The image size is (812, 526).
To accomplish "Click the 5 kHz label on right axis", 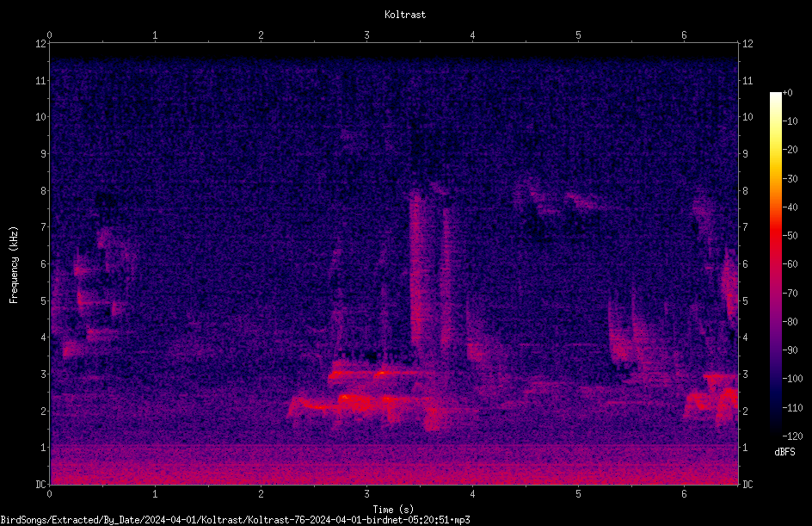I will click(x=745, y=301).
